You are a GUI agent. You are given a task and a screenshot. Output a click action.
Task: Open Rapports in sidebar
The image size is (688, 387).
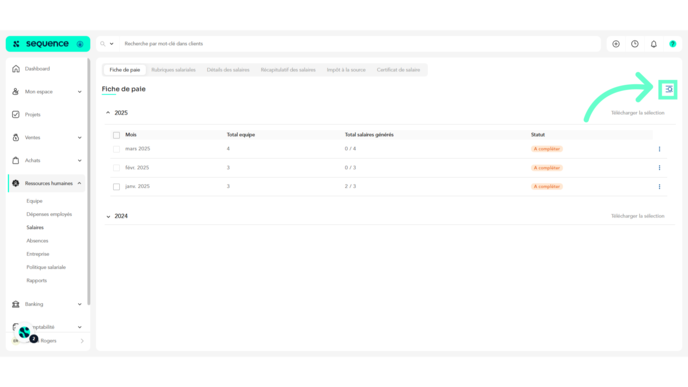click(x=36, y=280)
